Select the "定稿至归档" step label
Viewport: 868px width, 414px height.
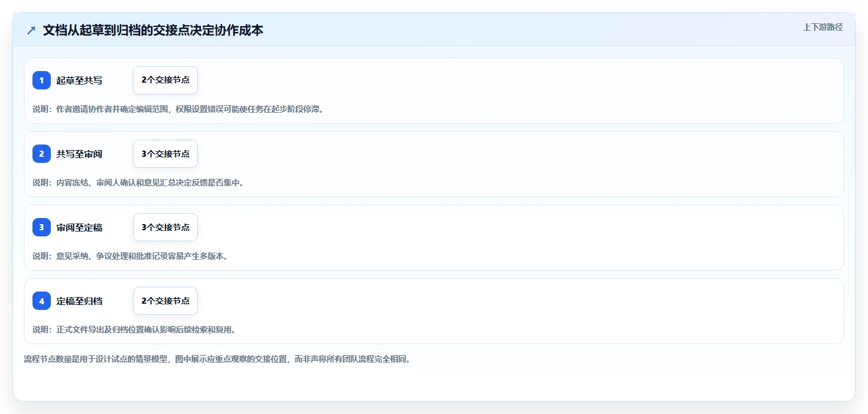point(79,301)
